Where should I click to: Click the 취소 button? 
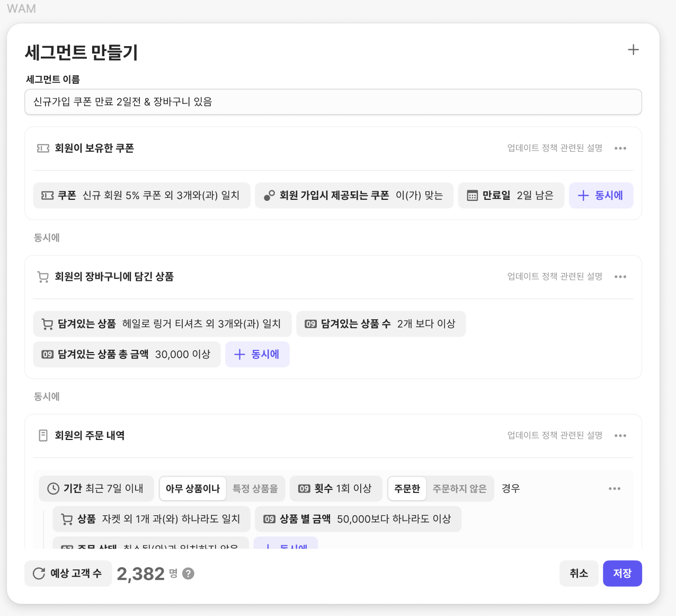579,574
